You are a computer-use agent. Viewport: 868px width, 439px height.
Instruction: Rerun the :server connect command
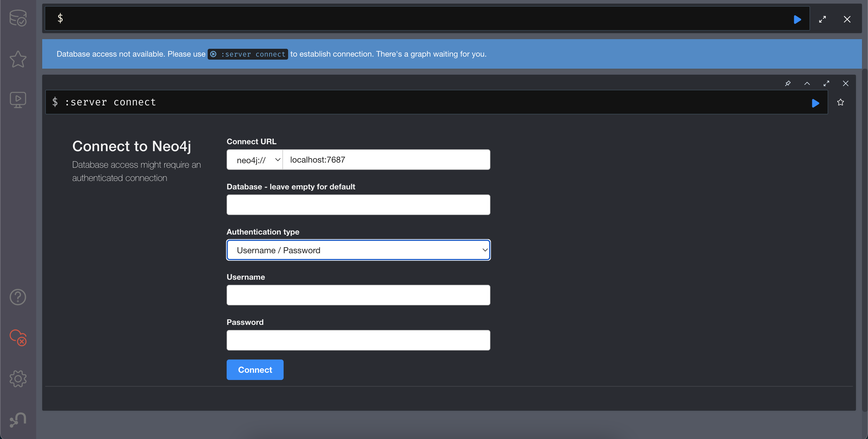pyautogui.click(x=815, y=103)
